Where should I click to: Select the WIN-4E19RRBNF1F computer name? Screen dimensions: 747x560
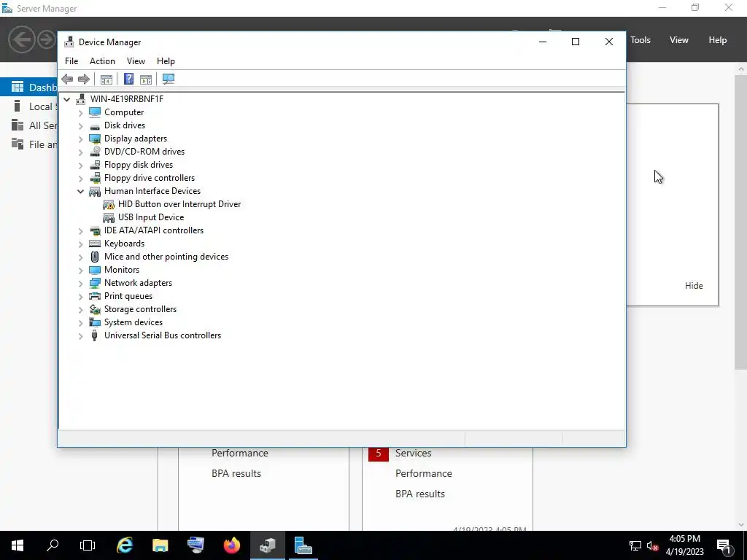pyautogui.click(x=127, y=99)
